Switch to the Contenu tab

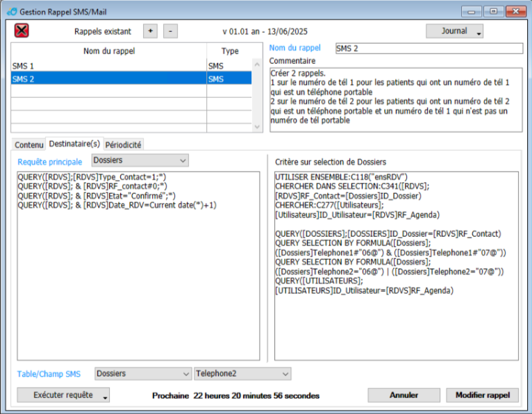28,144
